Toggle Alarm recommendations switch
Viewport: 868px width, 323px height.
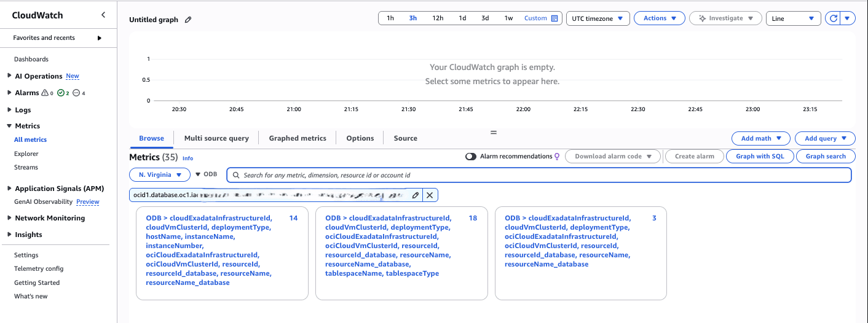click(471, 157)
